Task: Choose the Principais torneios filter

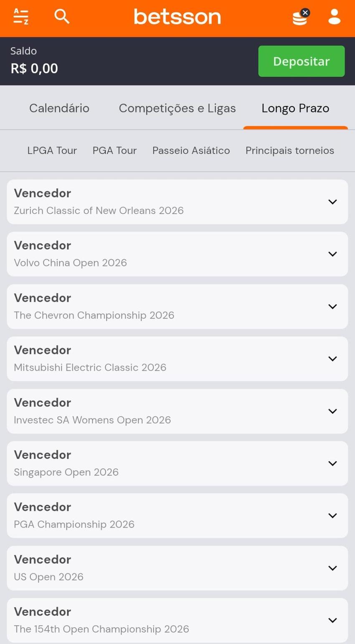Action: [289, 151]
